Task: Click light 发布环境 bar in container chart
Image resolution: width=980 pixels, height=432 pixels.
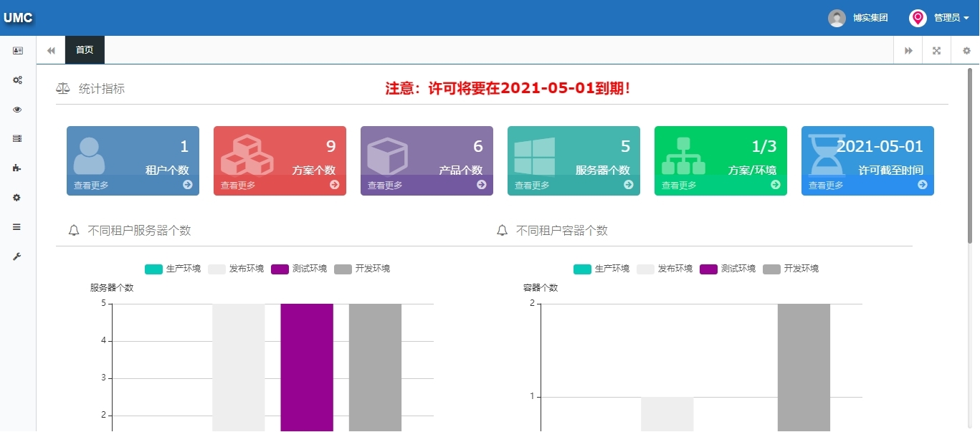Action: pyautogui.click(x=667, y=414)
